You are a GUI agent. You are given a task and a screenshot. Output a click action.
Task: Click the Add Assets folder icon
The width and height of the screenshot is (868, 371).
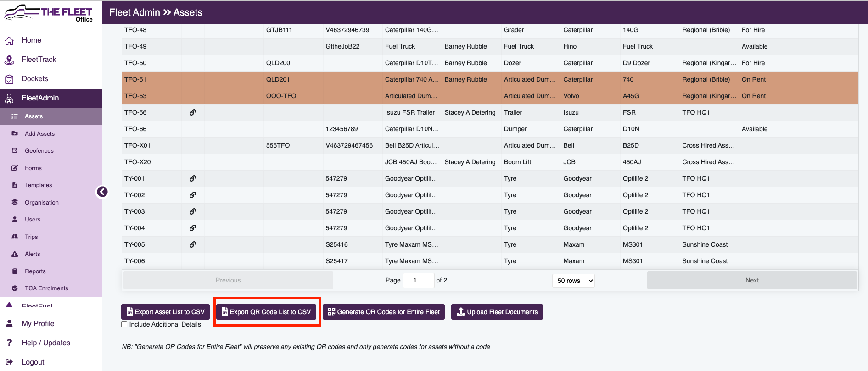point(15,133)
